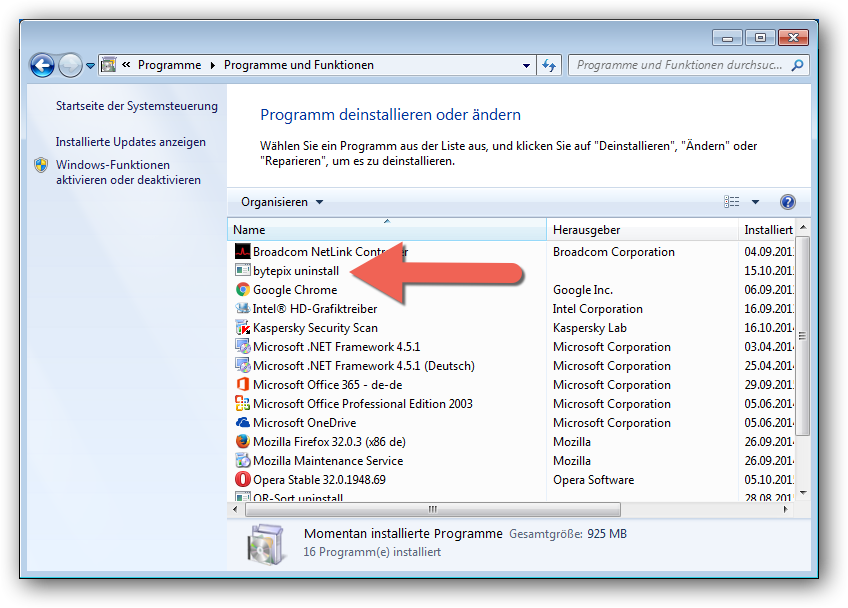
Task: Sort the list by Name column
Action: click(387, 229)
